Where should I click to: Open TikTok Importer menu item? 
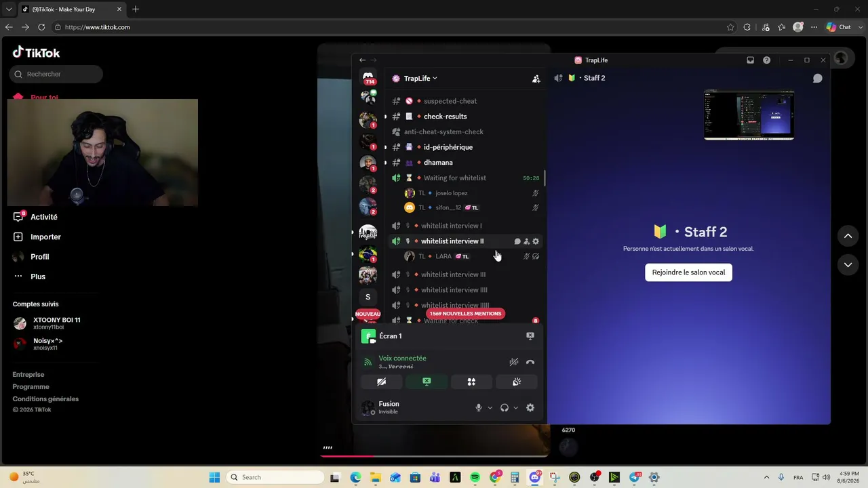[x=45, y=237]
